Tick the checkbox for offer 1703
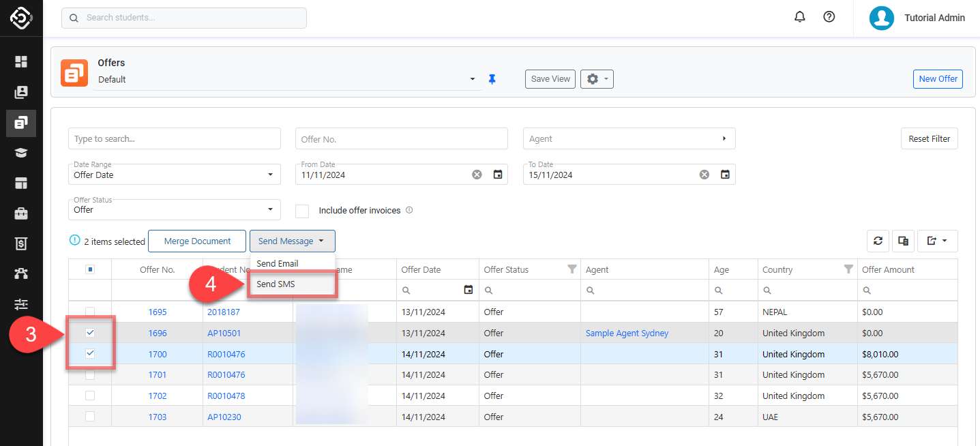 tap(90, 417)
